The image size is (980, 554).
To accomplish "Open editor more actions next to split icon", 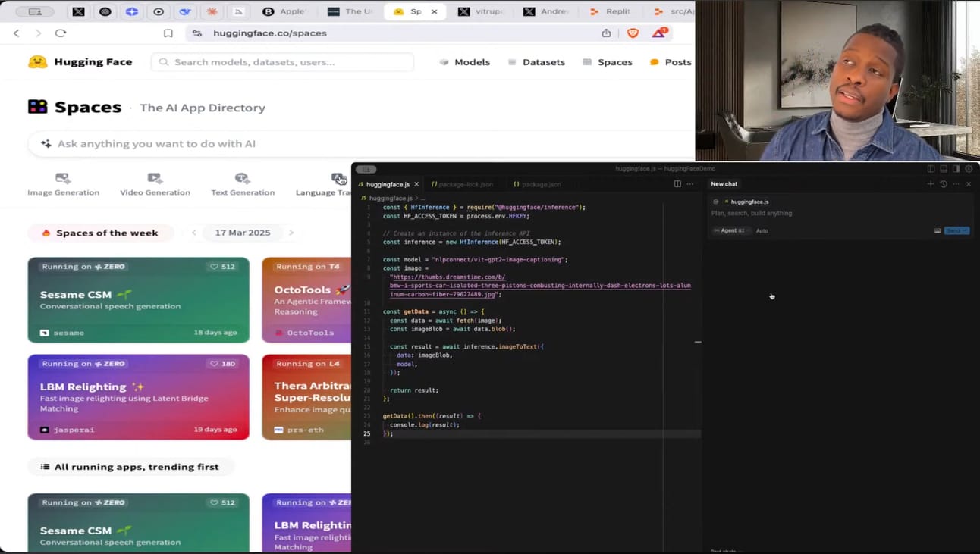I will point(690,184).
